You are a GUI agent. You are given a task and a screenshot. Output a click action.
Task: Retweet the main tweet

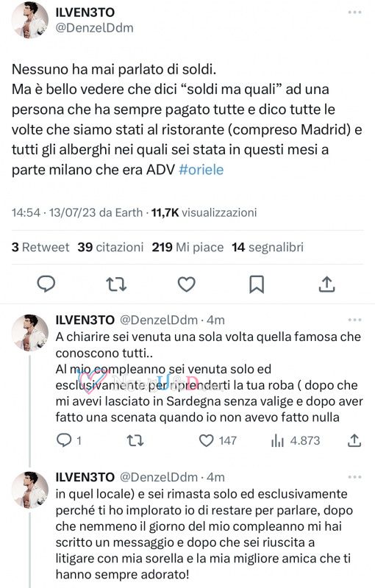pos(116,284)
